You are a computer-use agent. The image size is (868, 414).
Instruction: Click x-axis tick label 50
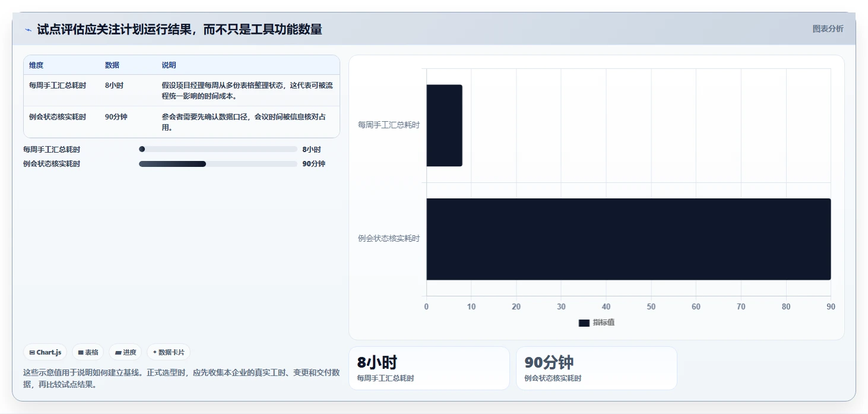(x=651, y=307)
